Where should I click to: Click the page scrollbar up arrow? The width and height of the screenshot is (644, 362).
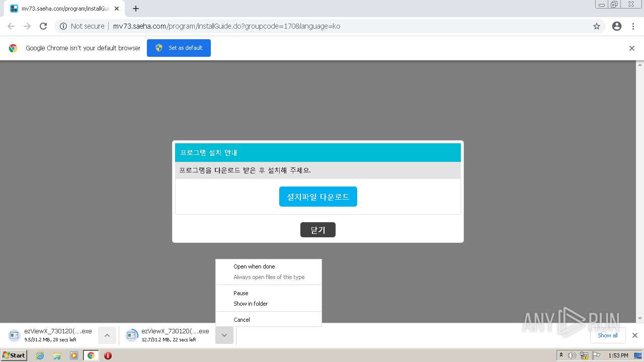coord(640,64)
